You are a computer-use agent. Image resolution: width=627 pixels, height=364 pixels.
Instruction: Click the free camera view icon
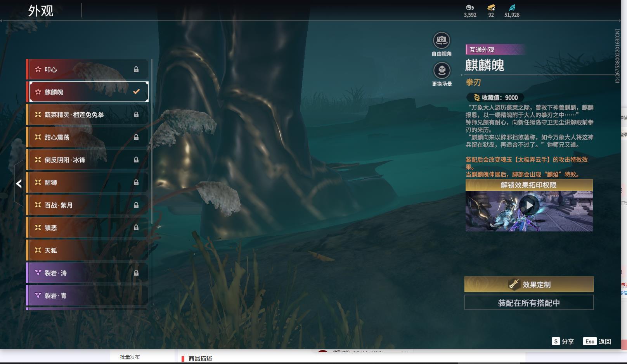click(x=441, y=40)
